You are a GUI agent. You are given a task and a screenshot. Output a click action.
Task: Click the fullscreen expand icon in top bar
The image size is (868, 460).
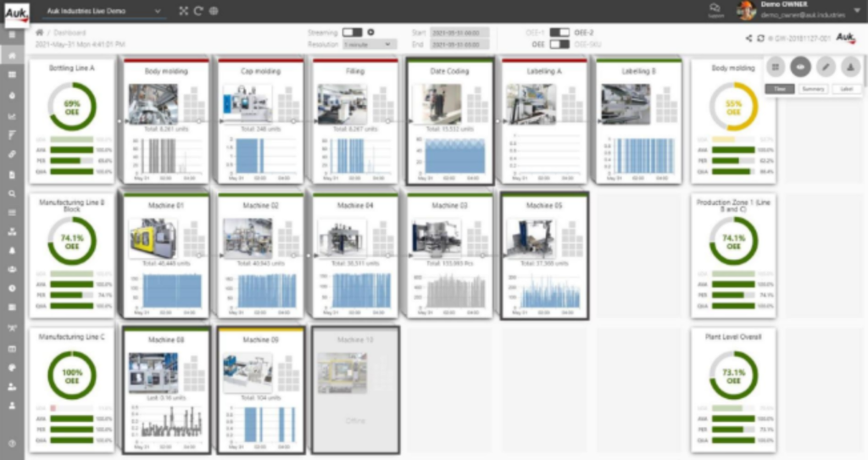pos(184,11)
